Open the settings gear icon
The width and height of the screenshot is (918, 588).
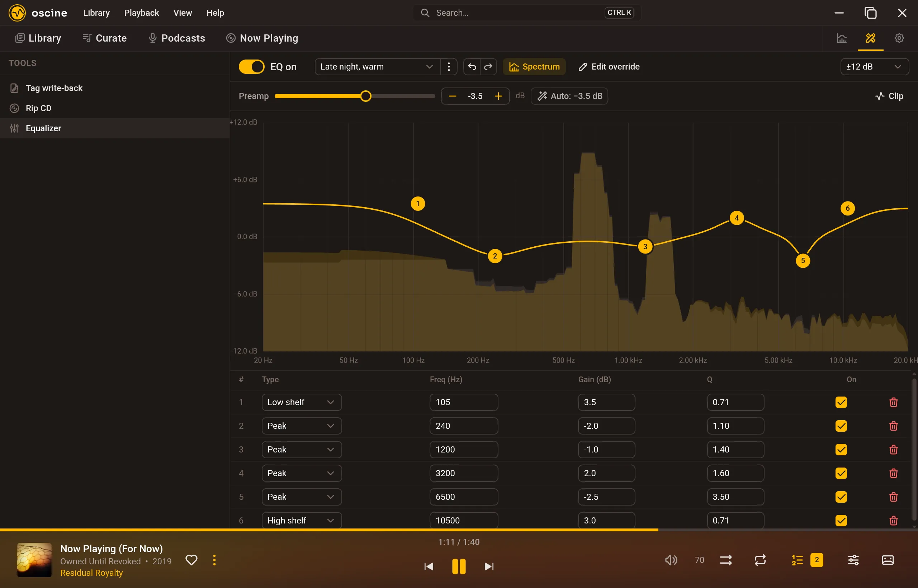click(x=899, y=38)
